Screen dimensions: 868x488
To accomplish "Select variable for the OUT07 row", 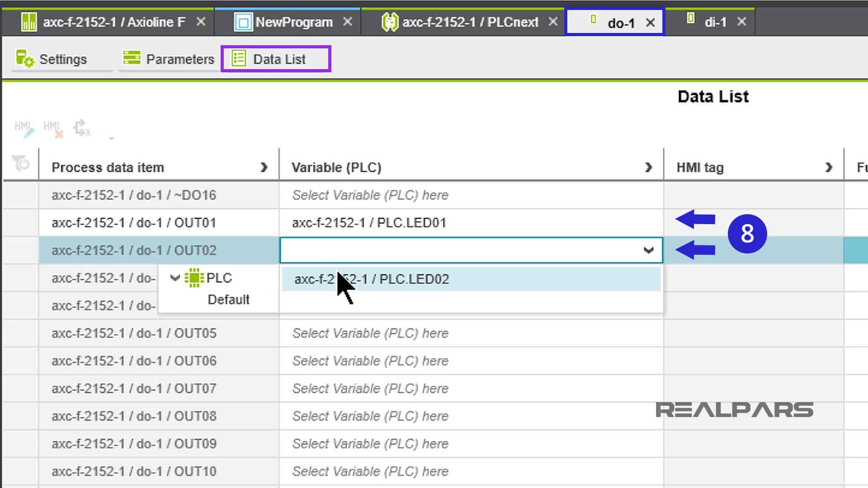I will (471, 389).
